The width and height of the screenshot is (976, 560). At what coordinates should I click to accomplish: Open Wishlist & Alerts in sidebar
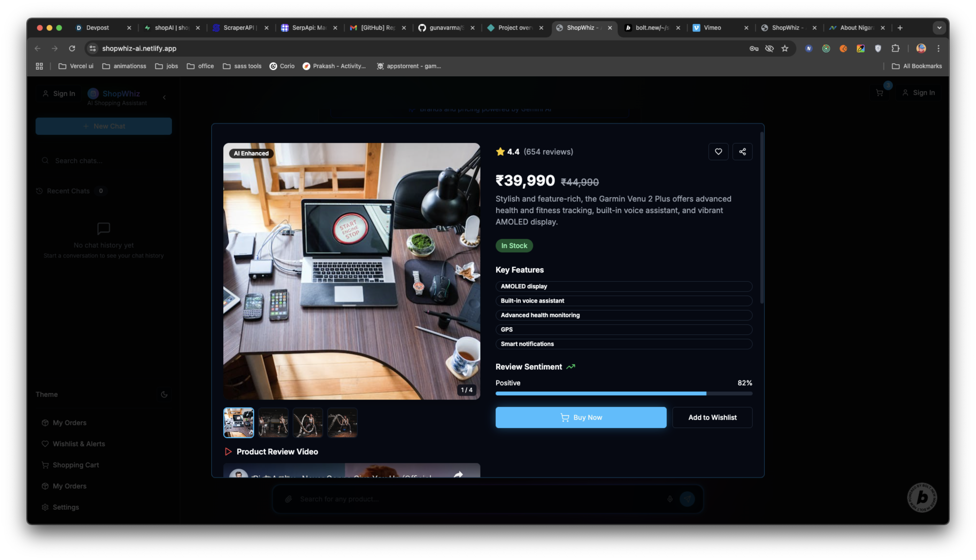pos(79,443)
